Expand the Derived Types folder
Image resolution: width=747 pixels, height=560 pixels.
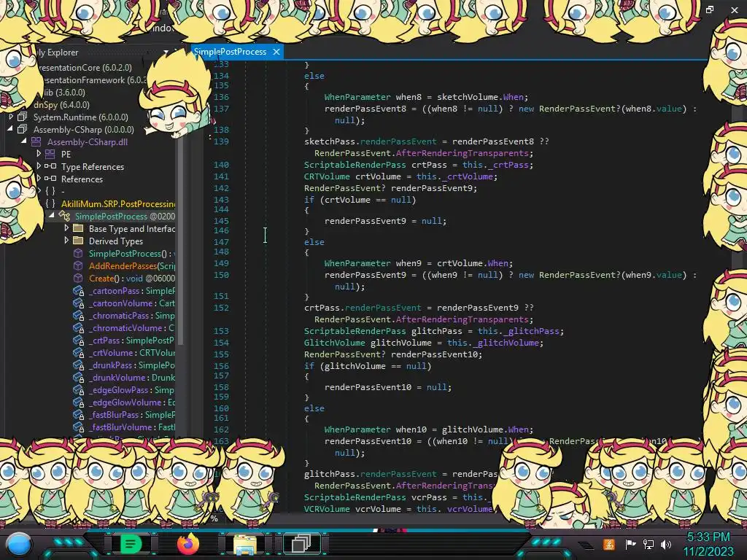point(66,241)
